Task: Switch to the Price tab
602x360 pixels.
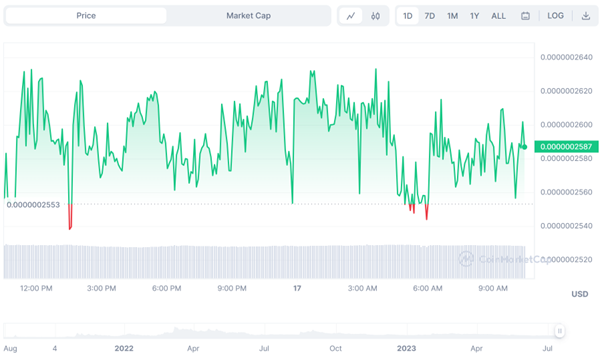Action: (86, 16)
